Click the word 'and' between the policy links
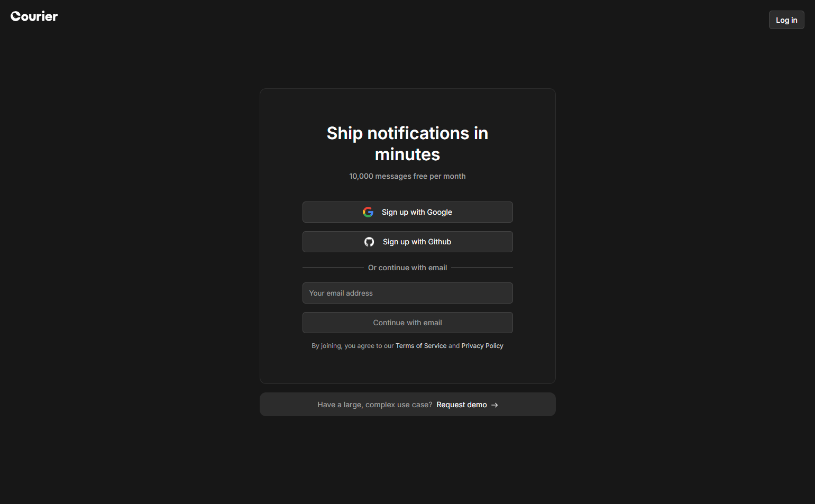The height and width of the screenshot is (504, 815). tap(454, 346)
